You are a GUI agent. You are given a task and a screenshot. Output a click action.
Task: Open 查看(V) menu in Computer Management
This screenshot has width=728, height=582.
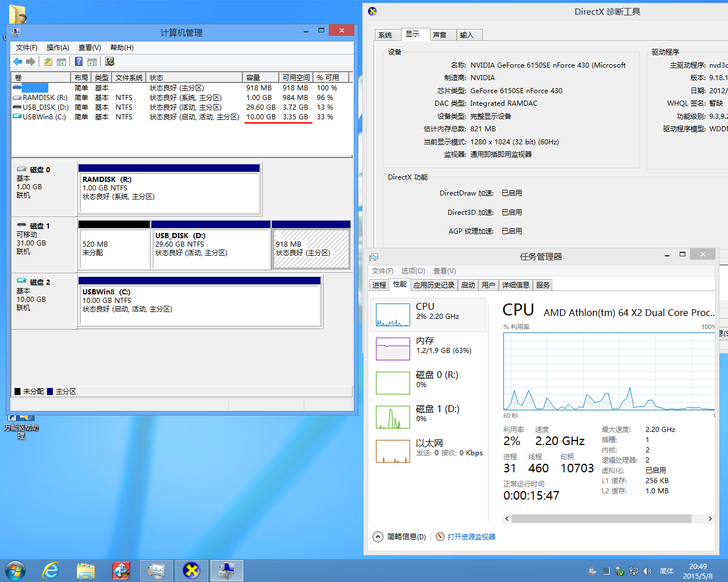[90, 48]
